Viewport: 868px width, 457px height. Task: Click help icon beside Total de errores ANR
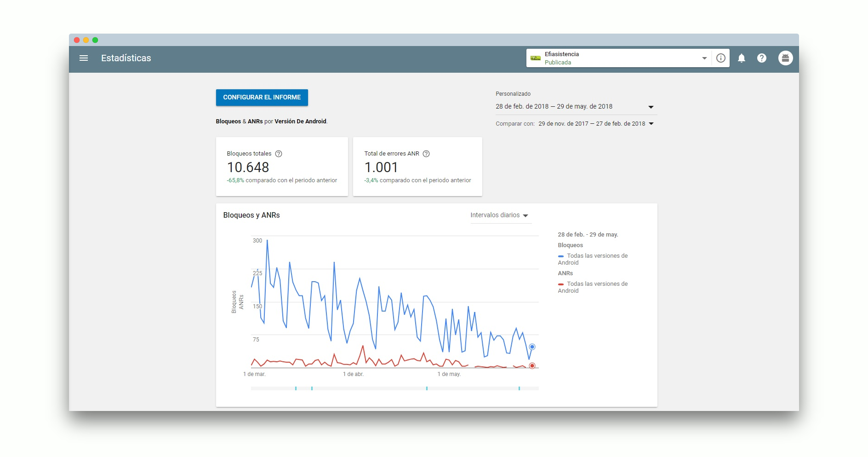(426, 154)
